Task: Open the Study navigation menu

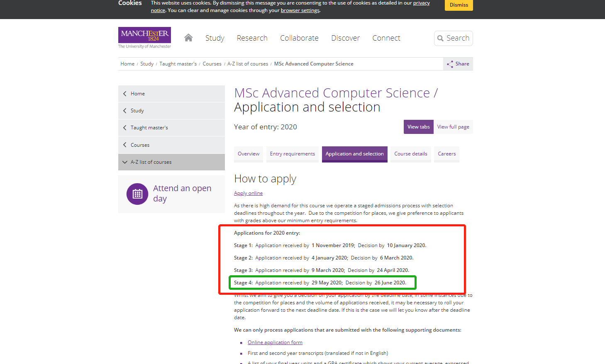Action: [x=215, y=38]
